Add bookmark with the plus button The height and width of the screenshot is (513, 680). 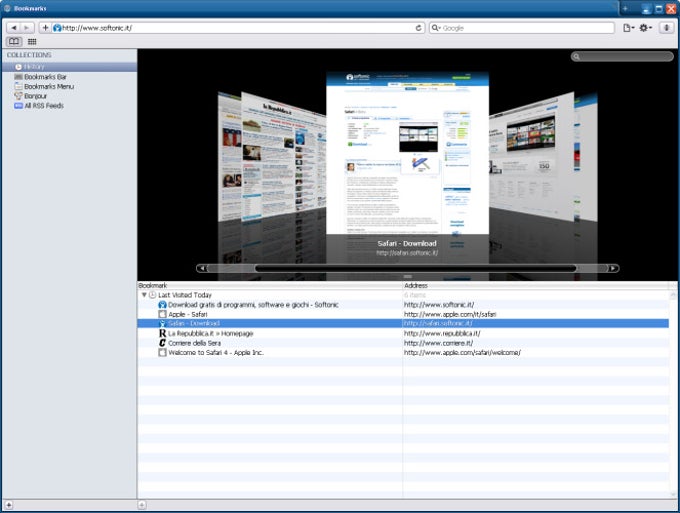pos(45,28)
